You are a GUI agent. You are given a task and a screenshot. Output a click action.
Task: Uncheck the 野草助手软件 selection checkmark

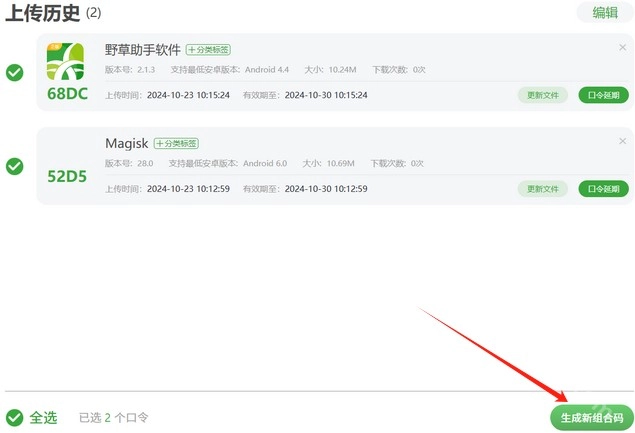[x=15, y=73]
